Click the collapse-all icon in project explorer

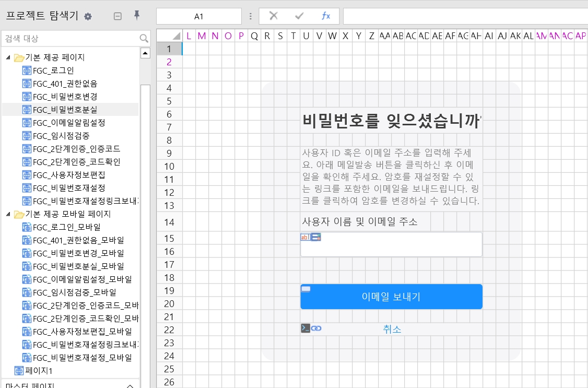[x=117, y=16]
